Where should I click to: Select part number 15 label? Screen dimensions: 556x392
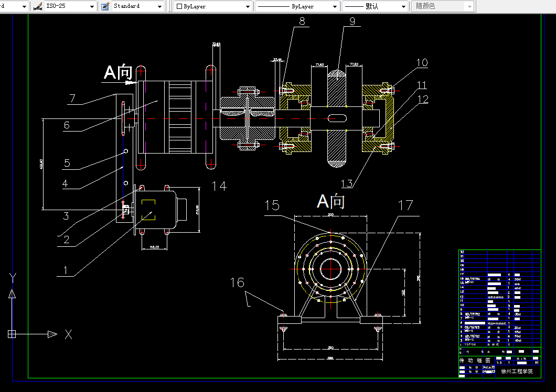tap(272, 205)
